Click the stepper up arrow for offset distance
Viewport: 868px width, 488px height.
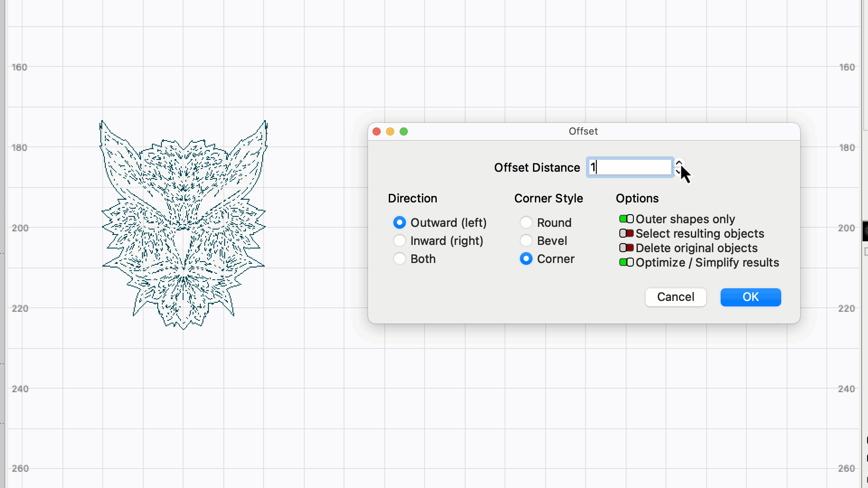click(x=679, y=162)
